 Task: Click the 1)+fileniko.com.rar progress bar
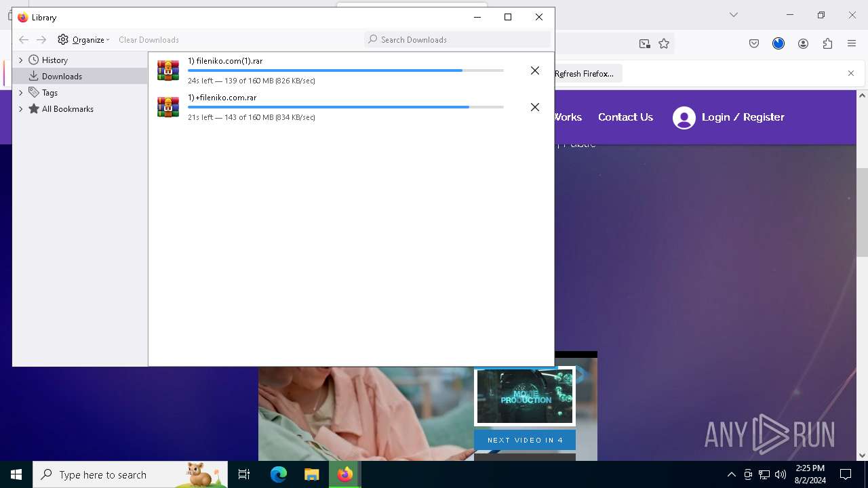click(x=346, y=107)
